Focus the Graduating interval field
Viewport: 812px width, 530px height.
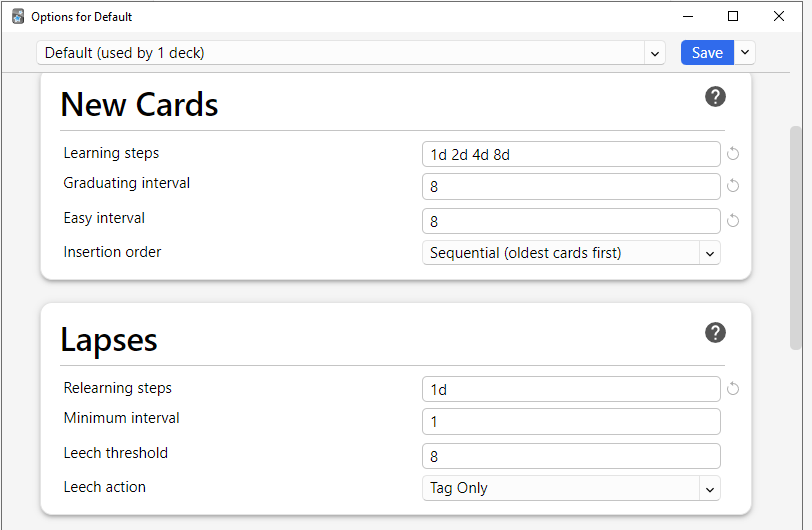[x=571, y=187]
